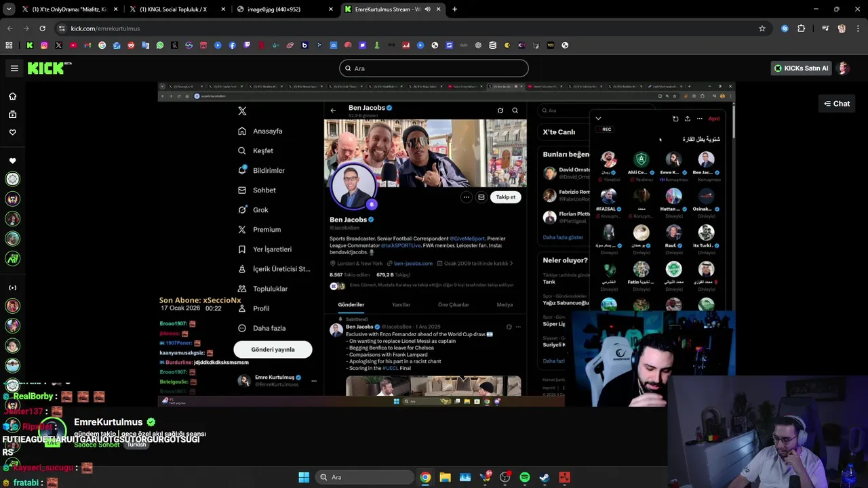Viewport: 868px width, 488px height.
Task: Open Browse icon in Kick sidebar
Action: pos(12,115)
